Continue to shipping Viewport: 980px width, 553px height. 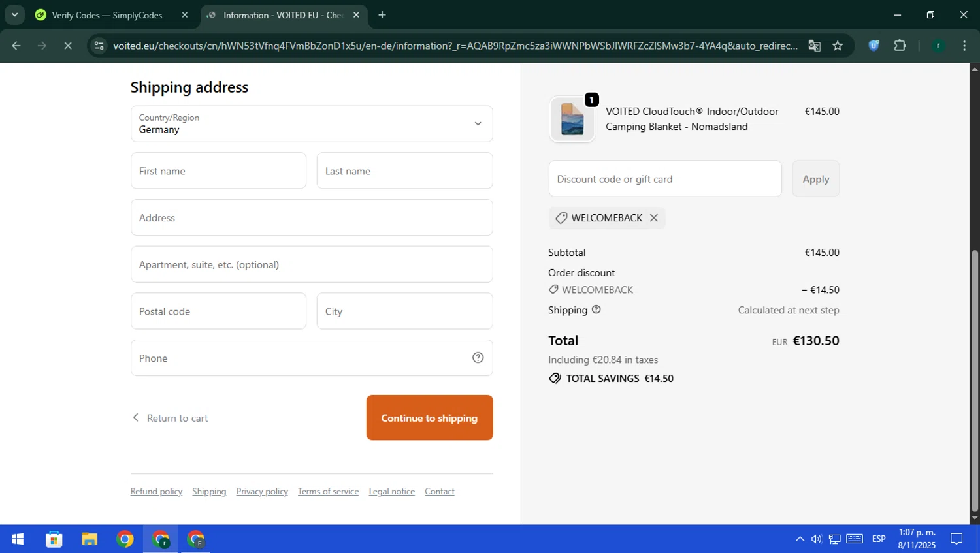(x=429, y=418)
